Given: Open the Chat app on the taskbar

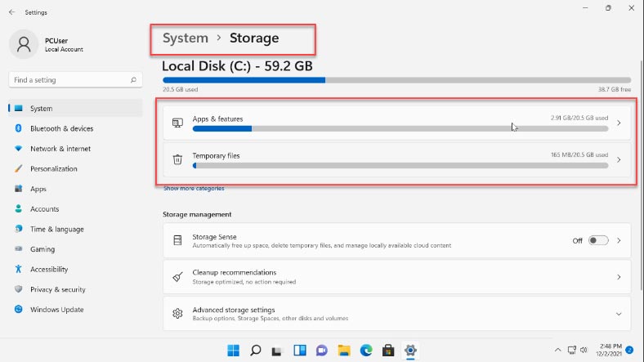Looking at the screenshot, I should pos(321,350).
